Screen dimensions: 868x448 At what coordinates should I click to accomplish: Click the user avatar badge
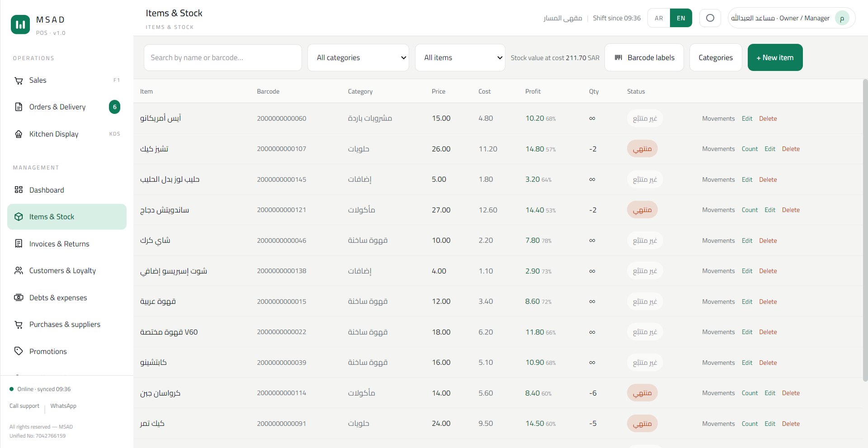click(842, 19)
